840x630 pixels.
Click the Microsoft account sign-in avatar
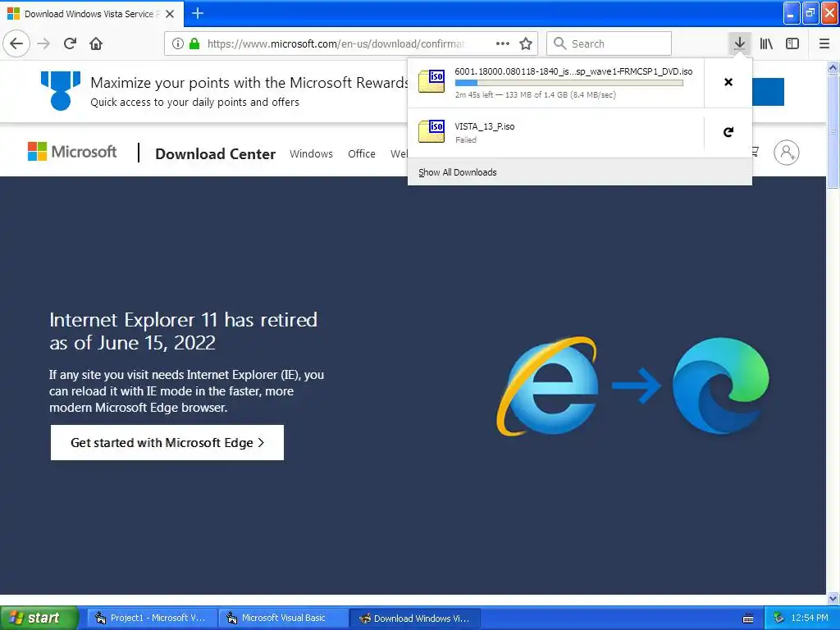click(787, 153)
